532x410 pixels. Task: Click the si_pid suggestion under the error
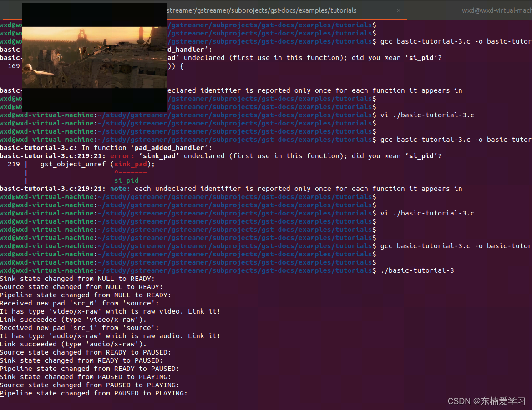126,180
